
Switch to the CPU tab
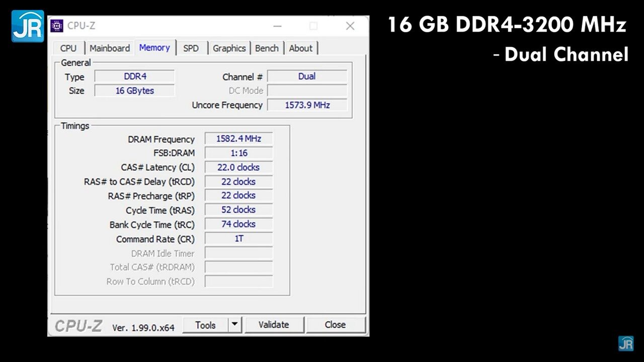tap(68, 48)
